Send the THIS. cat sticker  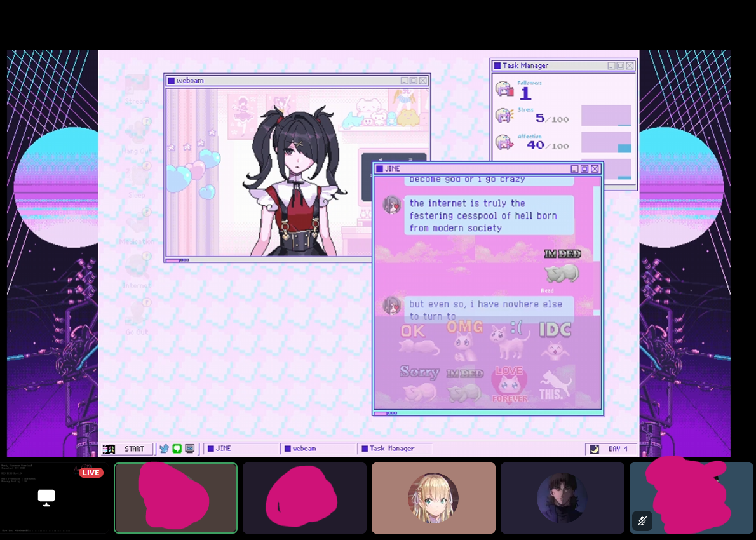tap(555, 385)
